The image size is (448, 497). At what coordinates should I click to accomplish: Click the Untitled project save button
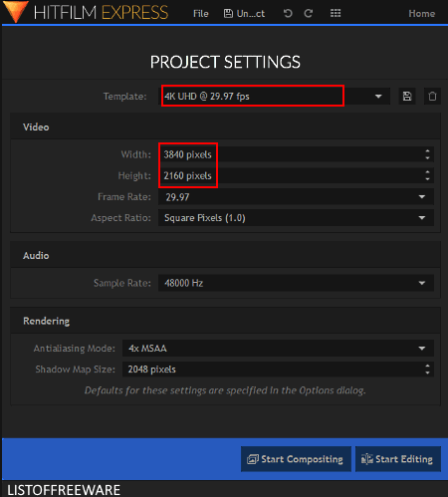pyautogui.click(x=244, y=14)
